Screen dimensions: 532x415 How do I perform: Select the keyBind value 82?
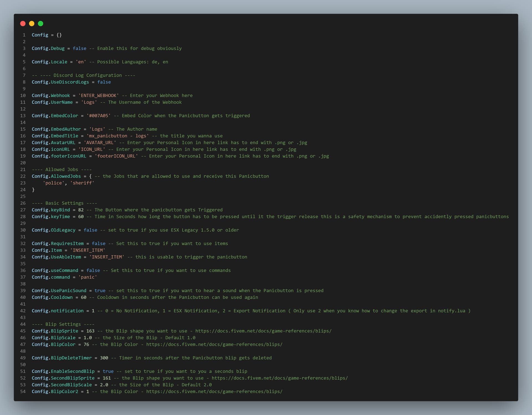click(80, 210)
